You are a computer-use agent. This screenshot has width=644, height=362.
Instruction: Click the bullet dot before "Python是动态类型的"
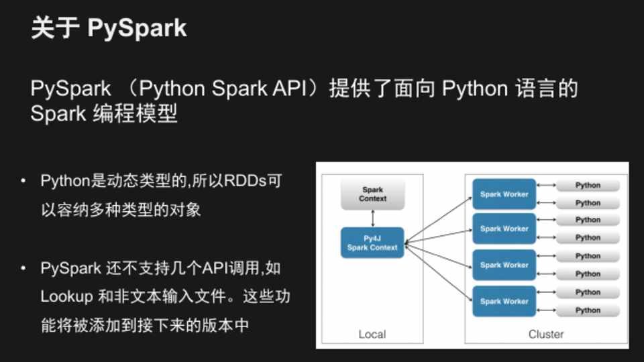pos(23,181)
